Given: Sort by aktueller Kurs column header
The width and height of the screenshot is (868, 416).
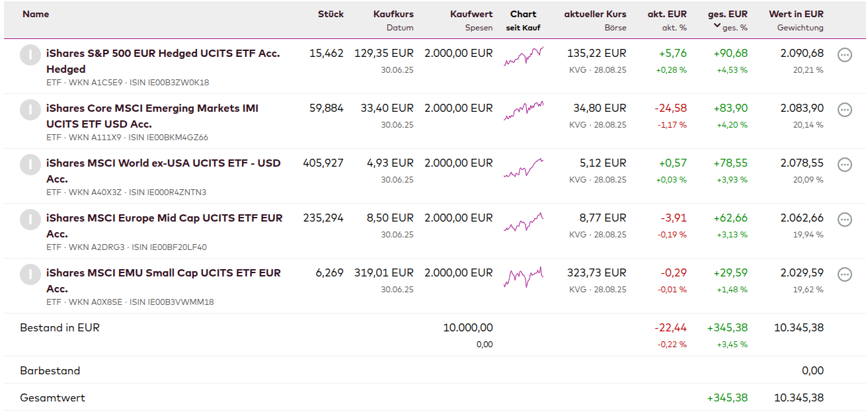Looking at the screenshot, I should 595,14.
